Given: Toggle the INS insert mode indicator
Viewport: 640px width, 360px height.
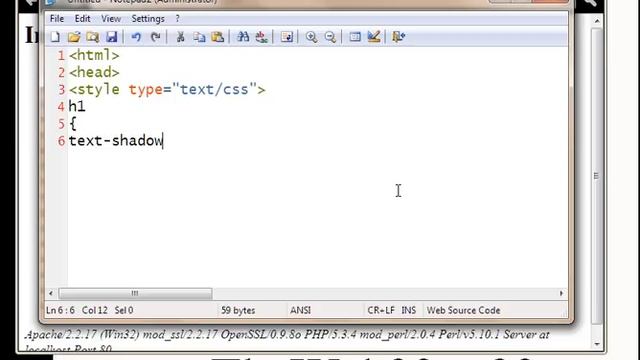Looking at the screenshot, I should pyautogui.click(x=409, y=310).
